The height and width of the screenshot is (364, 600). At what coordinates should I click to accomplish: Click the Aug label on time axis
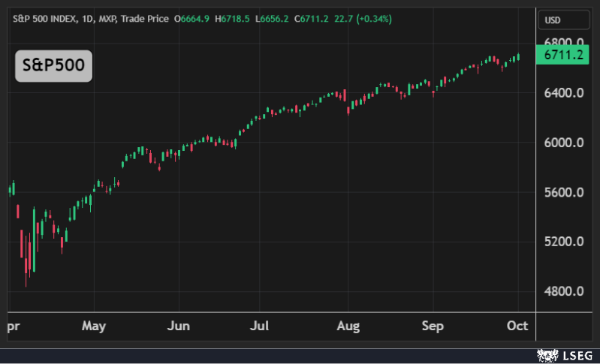click(x=348, y=326)
